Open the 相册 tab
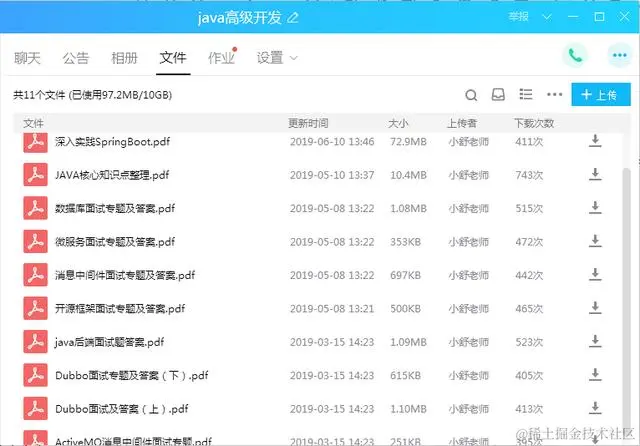 (124, 58)
